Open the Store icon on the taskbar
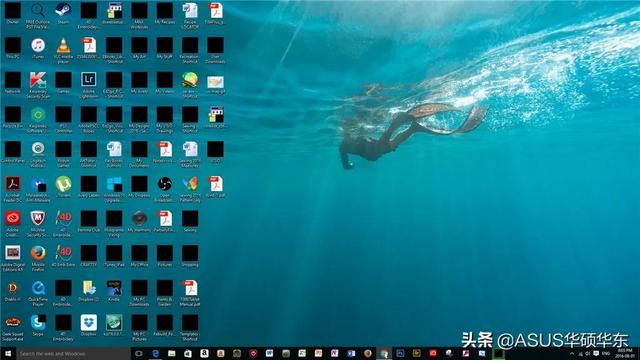640x360 pixels. point(188,353)
